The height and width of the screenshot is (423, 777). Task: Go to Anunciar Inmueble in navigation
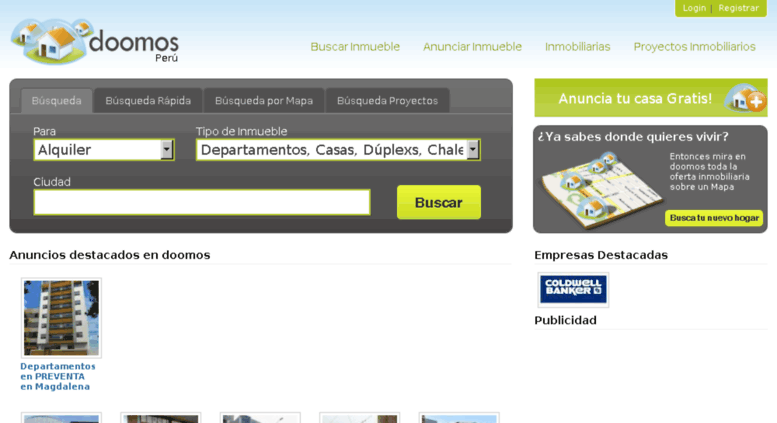click(x=472, y=47)
